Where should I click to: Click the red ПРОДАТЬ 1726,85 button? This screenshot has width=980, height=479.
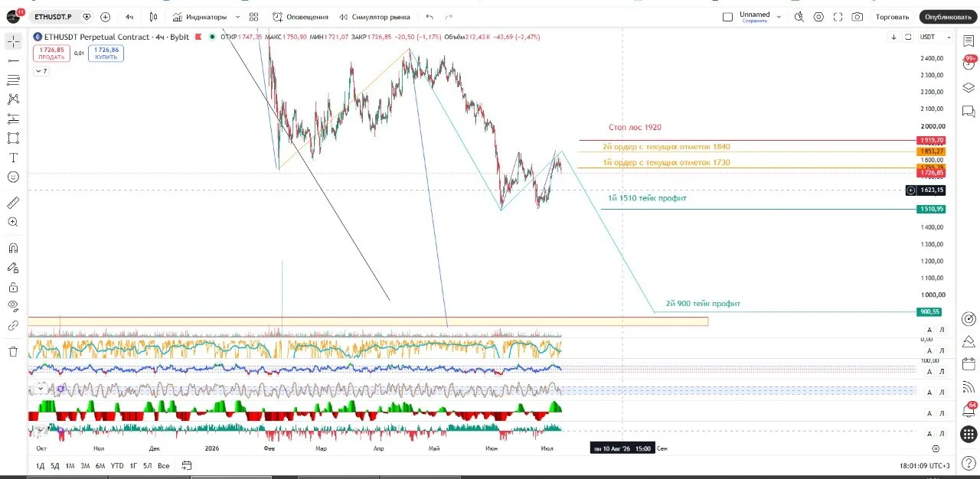[51, 53]
